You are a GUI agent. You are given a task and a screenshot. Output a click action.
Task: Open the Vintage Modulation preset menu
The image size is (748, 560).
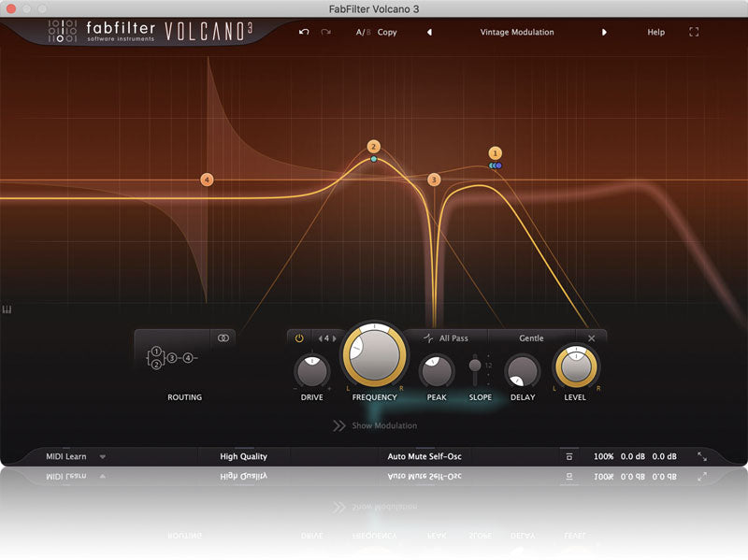517,32
